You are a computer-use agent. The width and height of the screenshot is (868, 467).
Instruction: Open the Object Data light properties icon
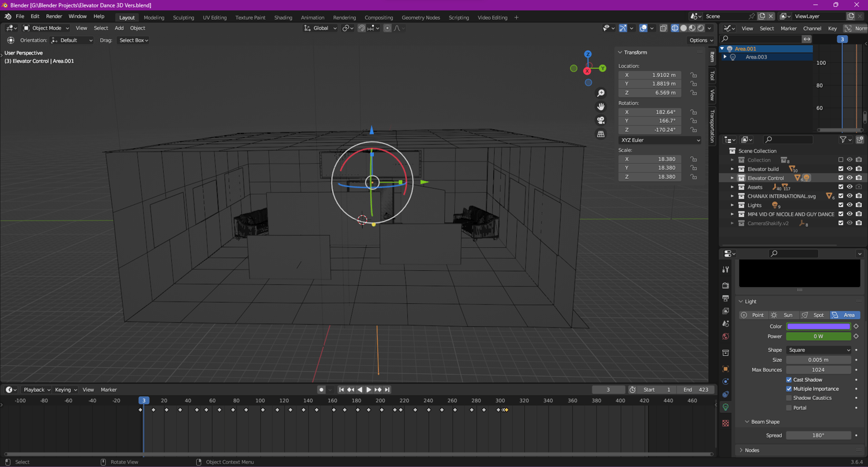pyautogui.click(x=726, y=407)
